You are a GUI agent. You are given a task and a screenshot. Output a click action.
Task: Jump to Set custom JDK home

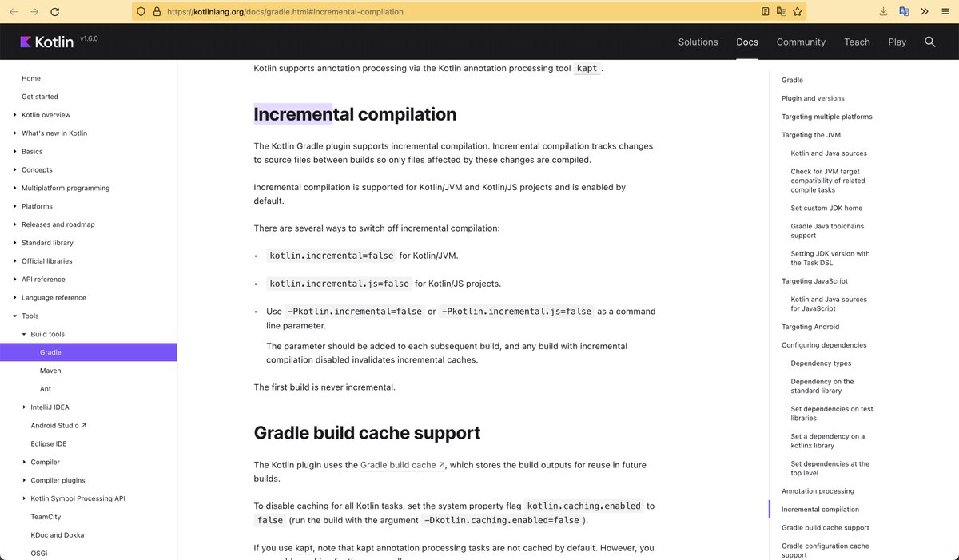[826, 208]
